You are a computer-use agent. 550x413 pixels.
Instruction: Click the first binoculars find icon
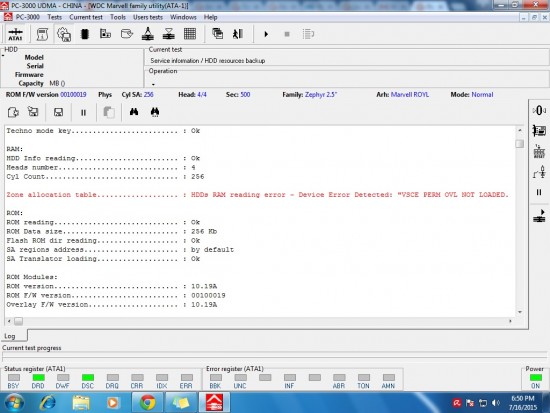[134, 112]
